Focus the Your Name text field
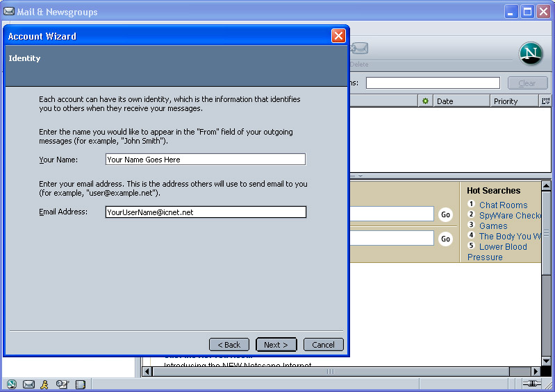This screenshot has width=555, height=392. [x=206, y=160]
